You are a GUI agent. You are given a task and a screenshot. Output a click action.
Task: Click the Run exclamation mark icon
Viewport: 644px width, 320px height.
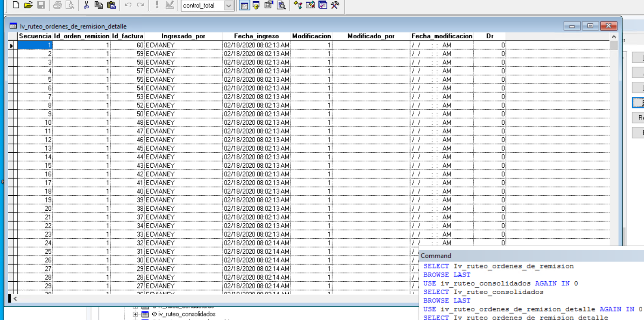(x=157, y=5)
